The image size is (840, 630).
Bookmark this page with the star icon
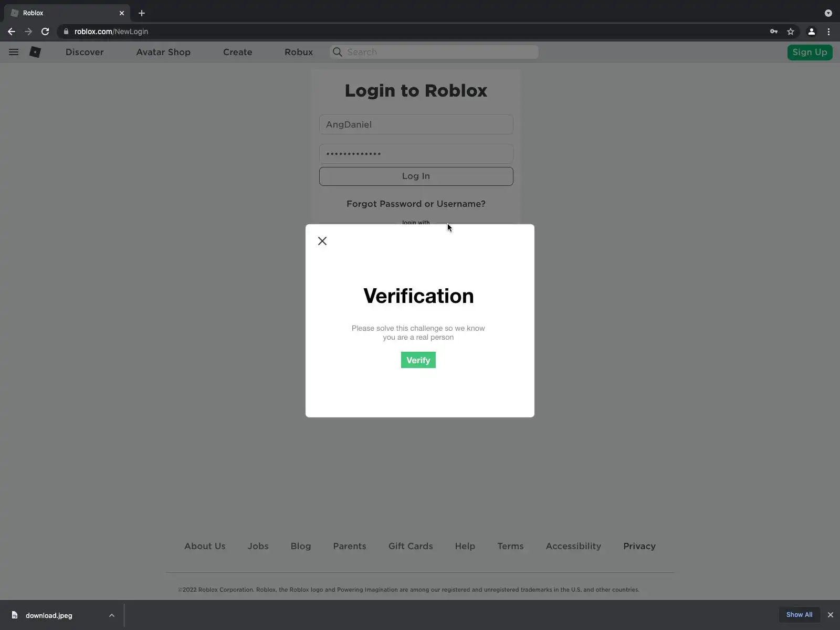coord(791,31)
